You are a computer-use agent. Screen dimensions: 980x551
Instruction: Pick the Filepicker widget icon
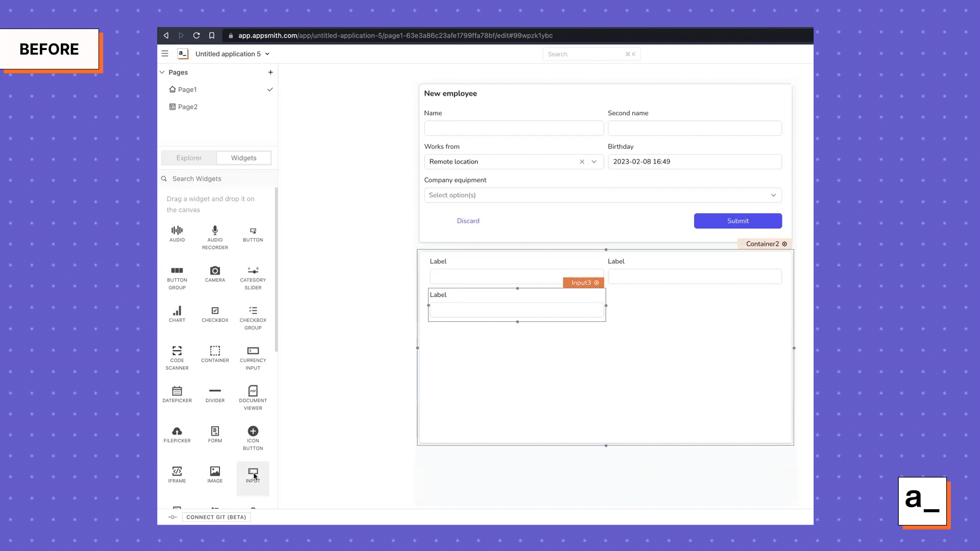pyautogui.click(x=177, y=432)
